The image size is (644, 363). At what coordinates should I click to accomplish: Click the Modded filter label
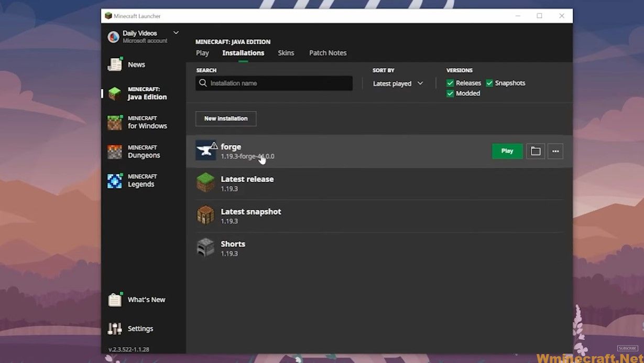click(468, 93)
